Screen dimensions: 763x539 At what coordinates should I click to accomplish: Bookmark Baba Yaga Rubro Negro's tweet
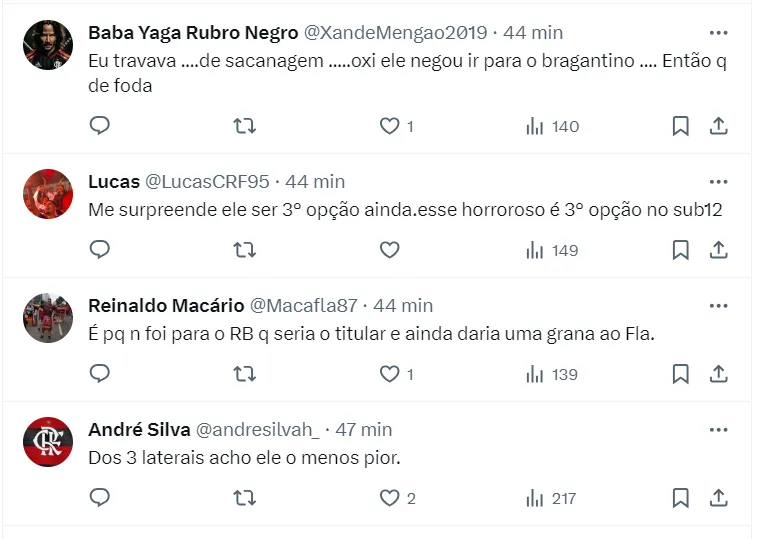(x=680, y=126)
